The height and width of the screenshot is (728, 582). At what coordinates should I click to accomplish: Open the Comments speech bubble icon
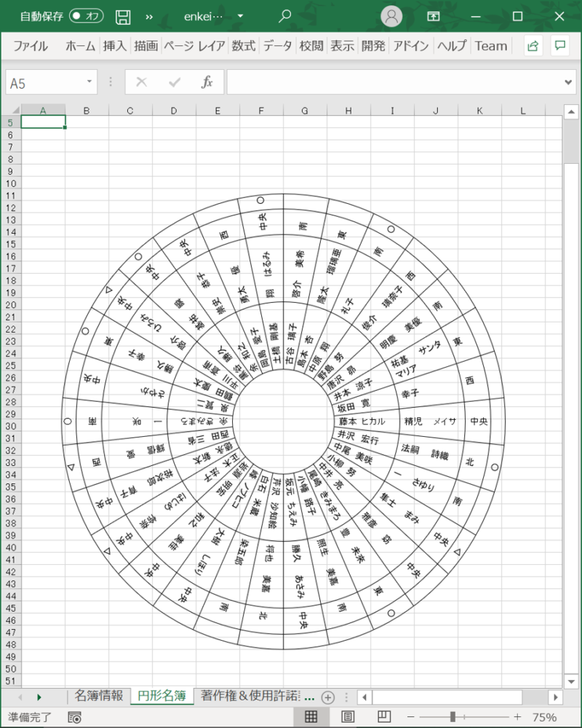559,46
